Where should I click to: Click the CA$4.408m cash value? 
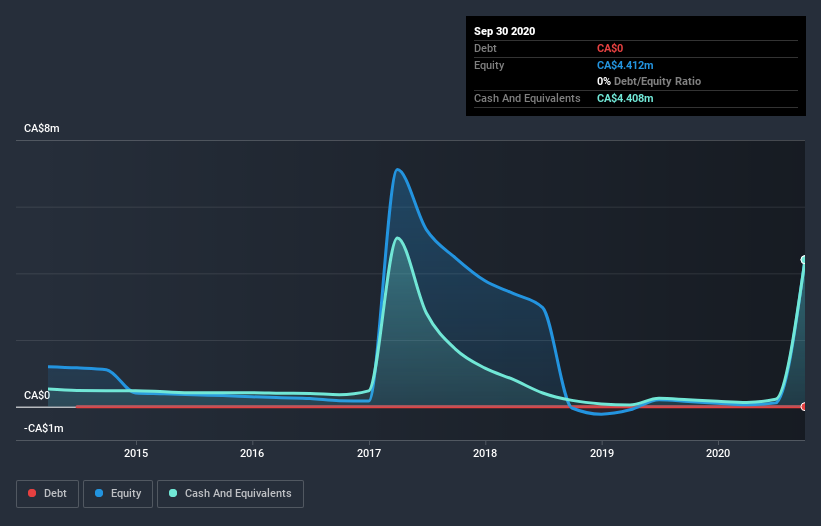[625, 98]
